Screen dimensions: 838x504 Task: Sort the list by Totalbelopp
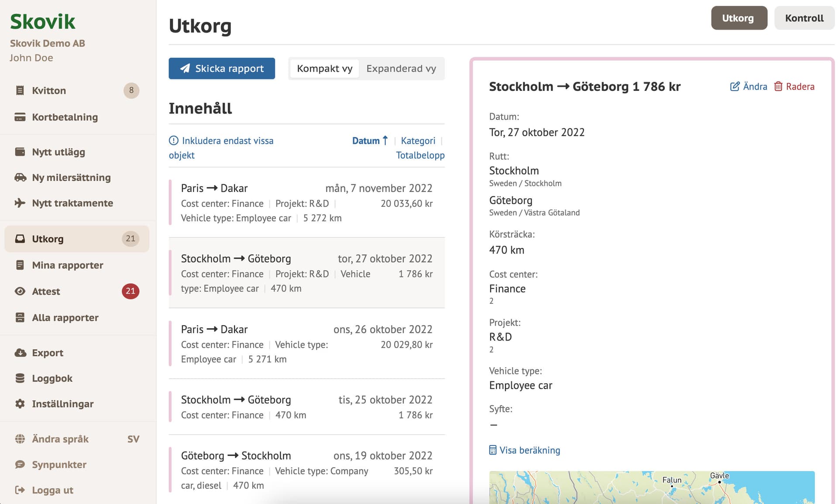[420, 155]
